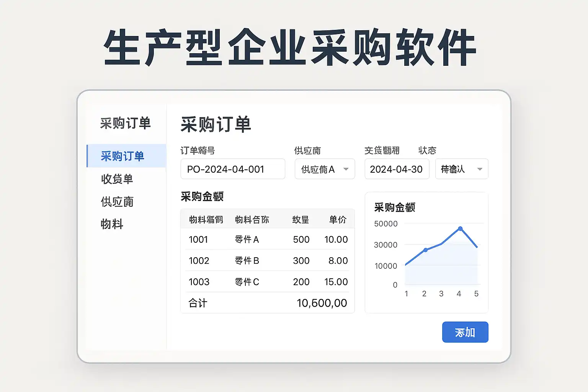Image resolution: width=588 pixels, height=392 pixels.
Task: Click the 采购金额 heading above the table
Action: coord(202,196)
